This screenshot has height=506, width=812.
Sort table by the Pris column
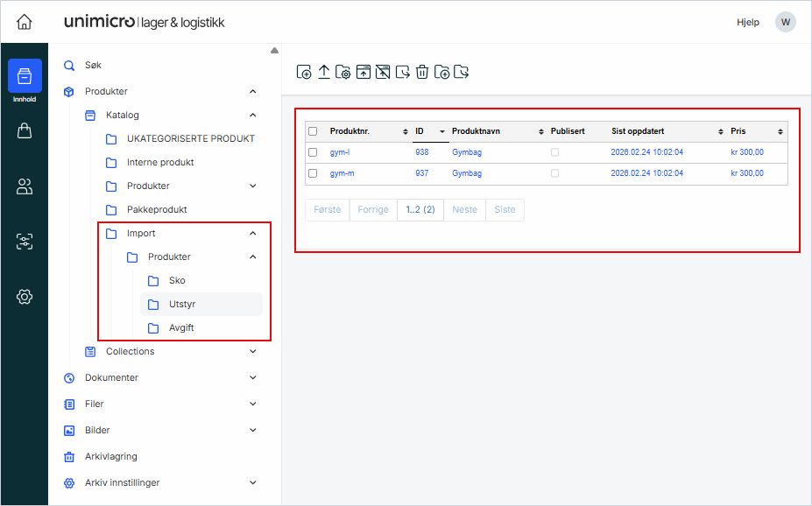click(x=738, y=131)
